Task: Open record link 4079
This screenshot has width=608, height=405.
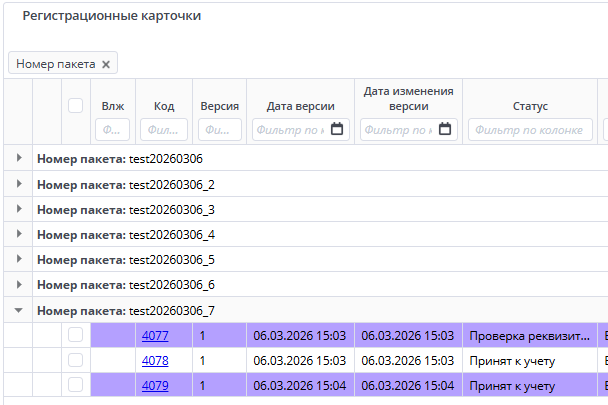Action: tap(155, 385)
